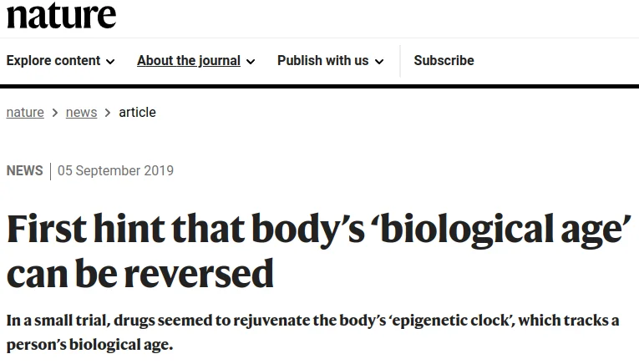Follow the nature breadcrumb link

click(25, 113)
